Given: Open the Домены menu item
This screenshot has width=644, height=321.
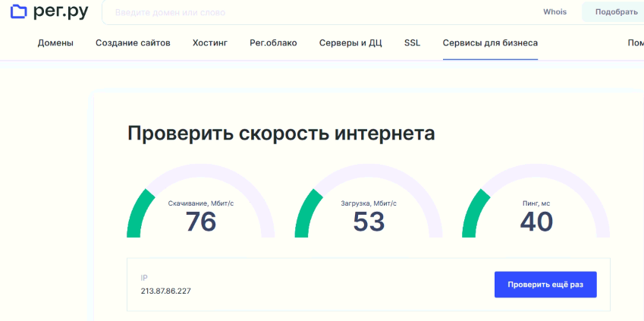Looking at the screenshot, I should point(55,42).
